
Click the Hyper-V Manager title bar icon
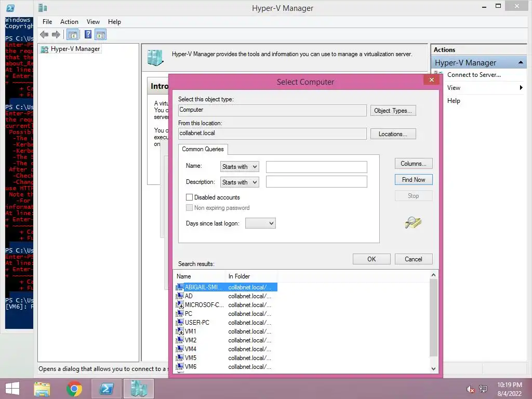(x=43, y=8)
